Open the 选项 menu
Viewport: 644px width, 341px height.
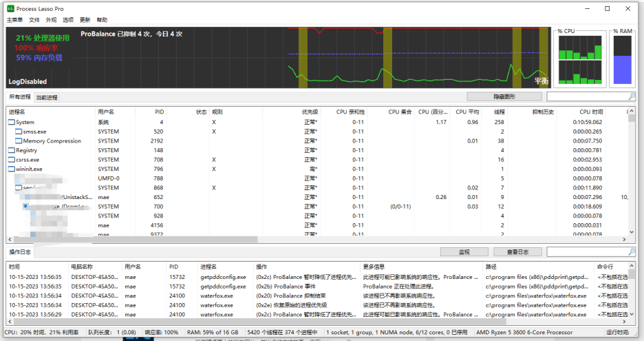(x=68, y=20)
